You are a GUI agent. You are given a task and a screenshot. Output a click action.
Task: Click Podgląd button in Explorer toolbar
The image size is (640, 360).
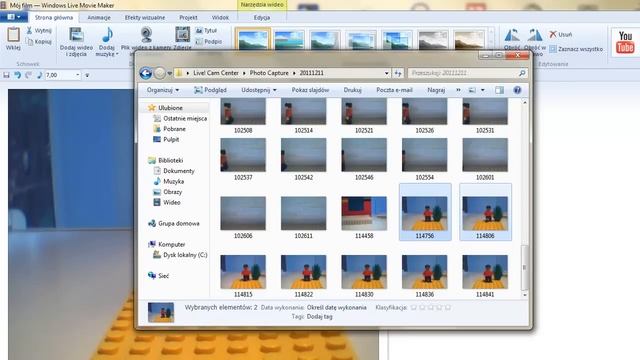[x=210, y=90]
